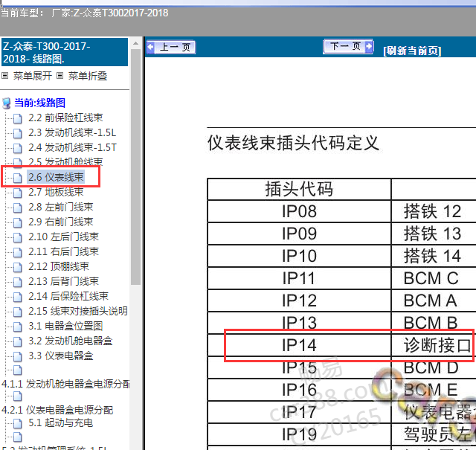Click page icon beside 3.1 电器盒位置图
This screenshot has width=476, height=450.
pos(18,327)
